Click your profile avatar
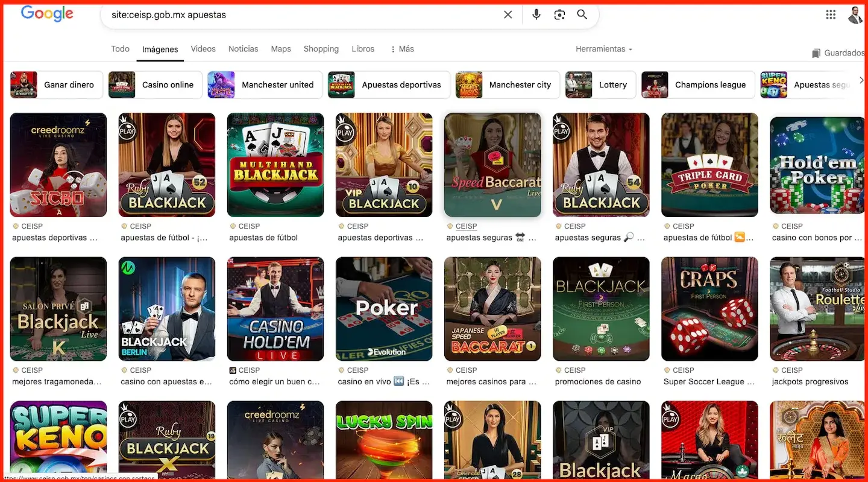Viewport: 868px width, 482px height. (x=856, y=15)
